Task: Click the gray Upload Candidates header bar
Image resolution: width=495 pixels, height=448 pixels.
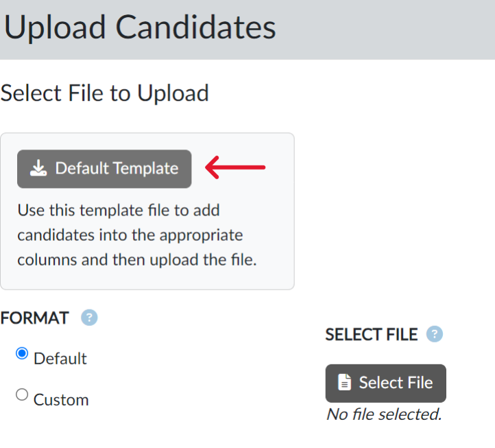Action: [x=384, y=29]
